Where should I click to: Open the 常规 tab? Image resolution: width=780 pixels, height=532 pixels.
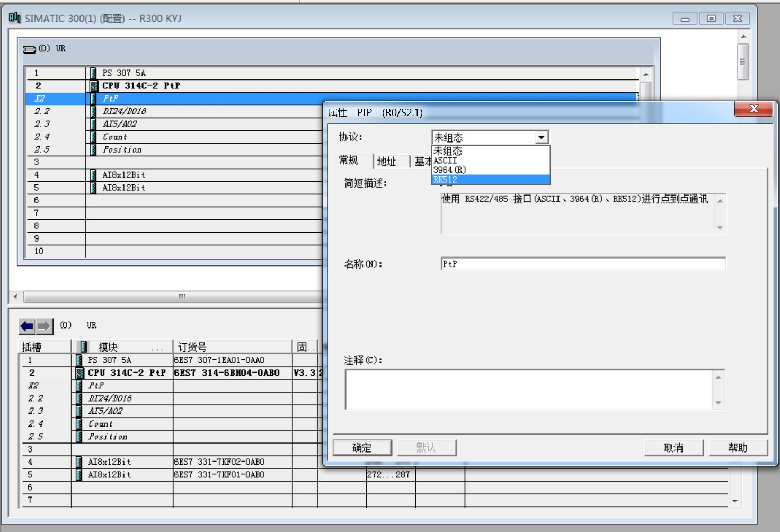[349, 161]
